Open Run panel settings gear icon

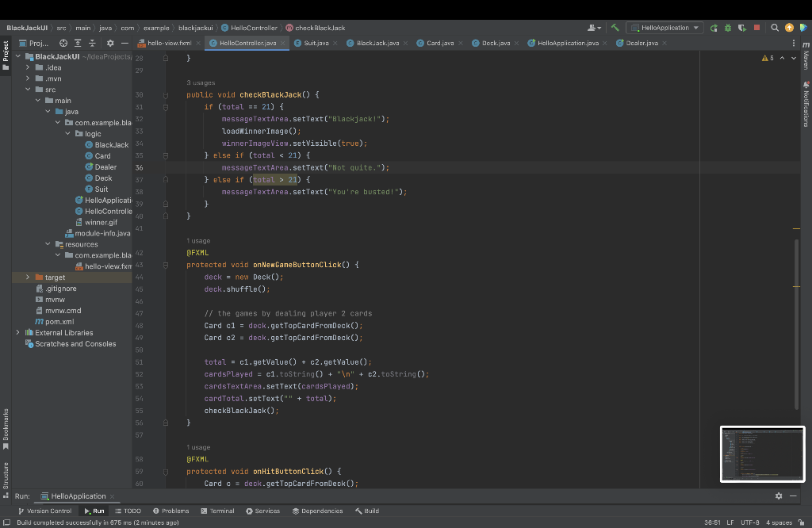click(779, 496)
